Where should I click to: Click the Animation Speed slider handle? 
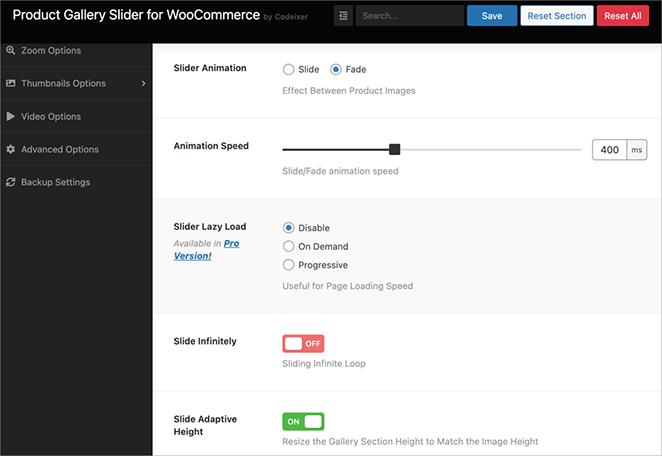395,150
